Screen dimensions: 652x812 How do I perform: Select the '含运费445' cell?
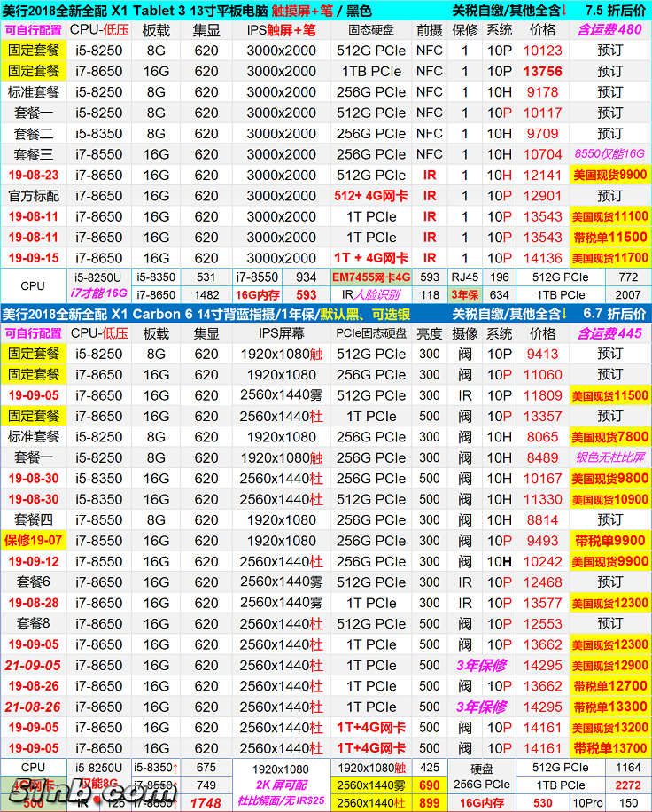[x=609, y=333]
